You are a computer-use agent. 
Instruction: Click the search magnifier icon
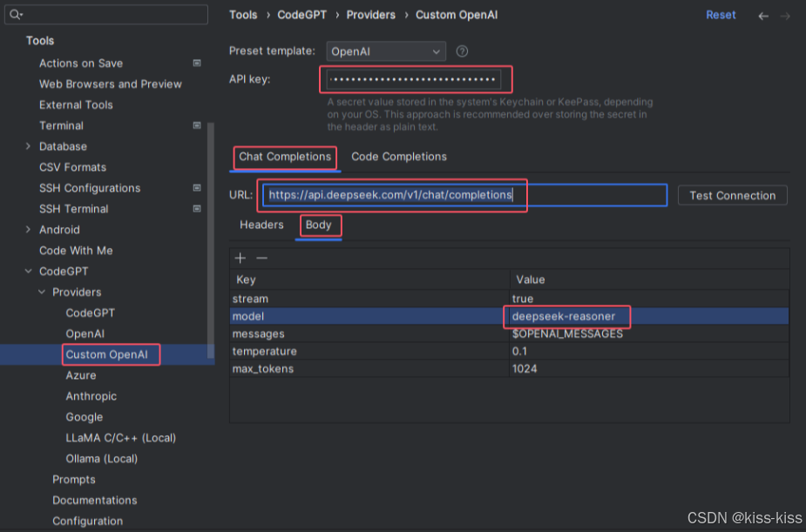point(15,15)
